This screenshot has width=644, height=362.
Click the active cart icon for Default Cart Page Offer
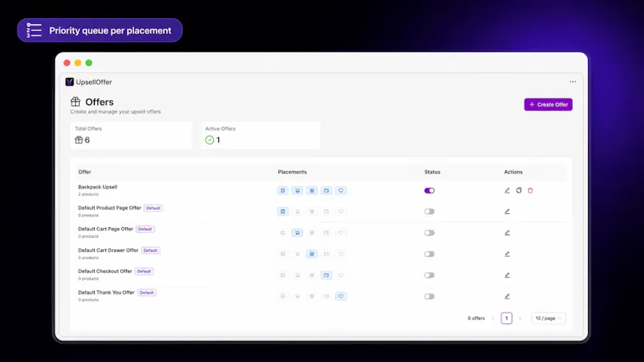pyautogui.click(x=297, y=233)
